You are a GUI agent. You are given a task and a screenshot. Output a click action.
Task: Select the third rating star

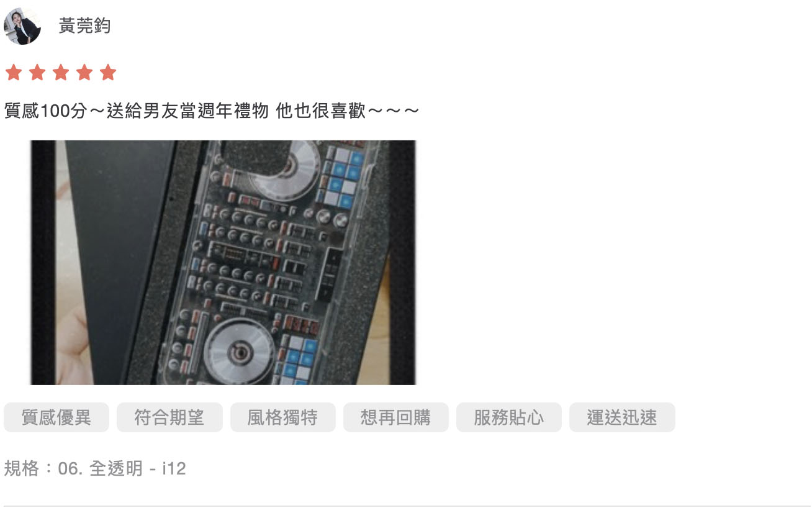pos(61,73)
